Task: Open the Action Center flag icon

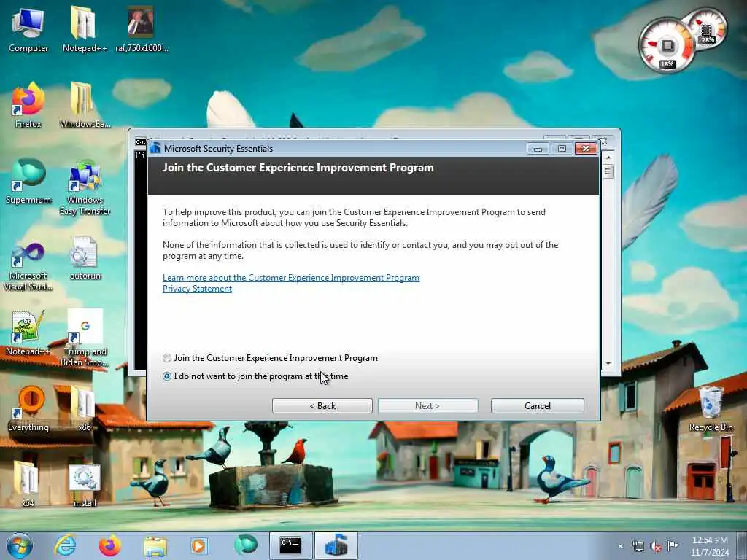Action: [x=673, y=545]
